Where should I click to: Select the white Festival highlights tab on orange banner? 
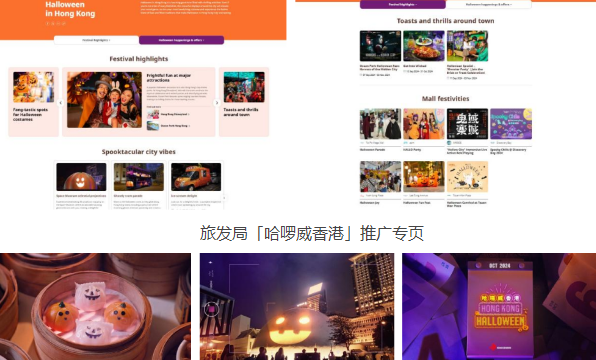97,40
